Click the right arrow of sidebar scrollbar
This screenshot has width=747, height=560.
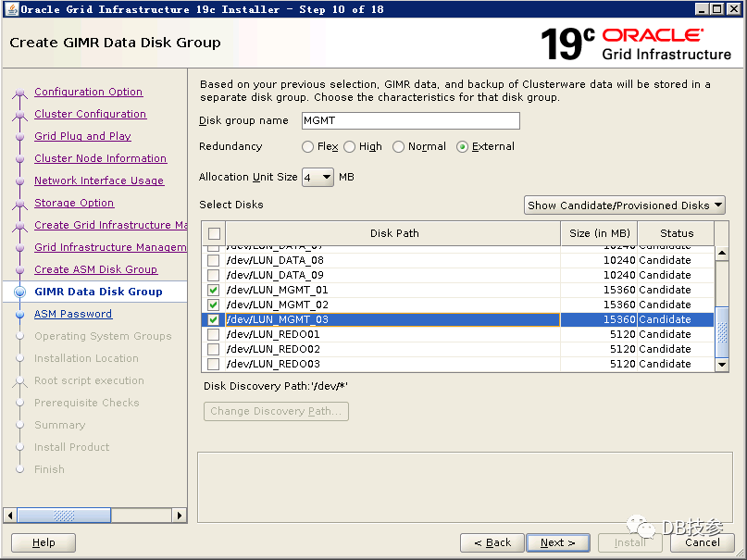click(180, 516)
